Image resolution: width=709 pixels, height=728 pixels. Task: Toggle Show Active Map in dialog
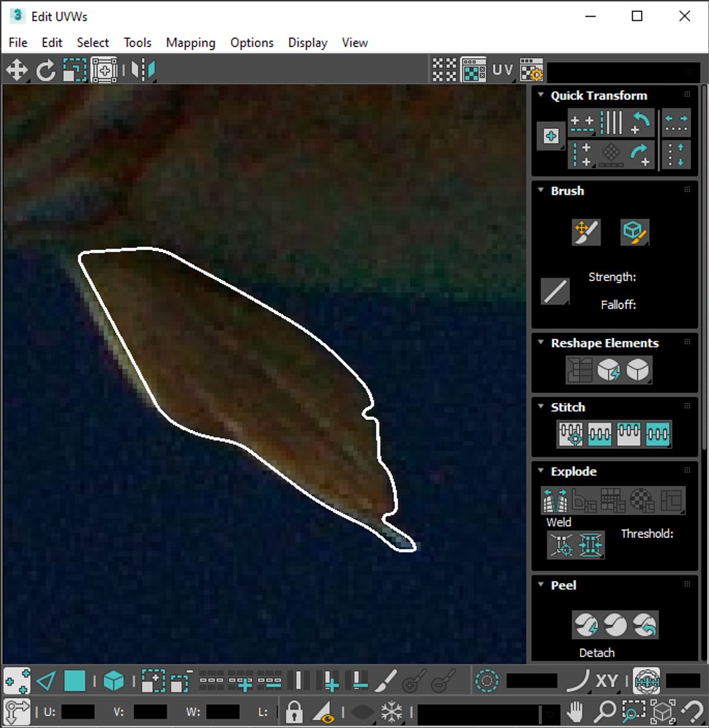[474, 71]
